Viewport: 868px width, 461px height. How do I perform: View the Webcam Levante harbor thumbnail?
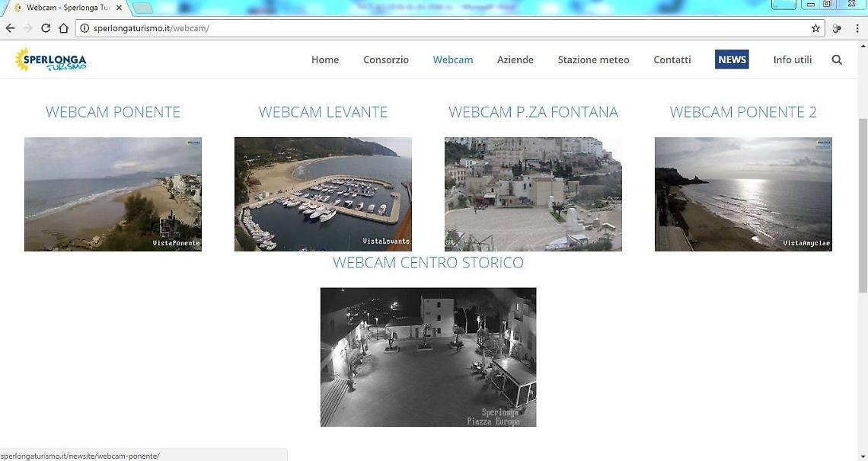pyautogui.click(x=323, y=194)
